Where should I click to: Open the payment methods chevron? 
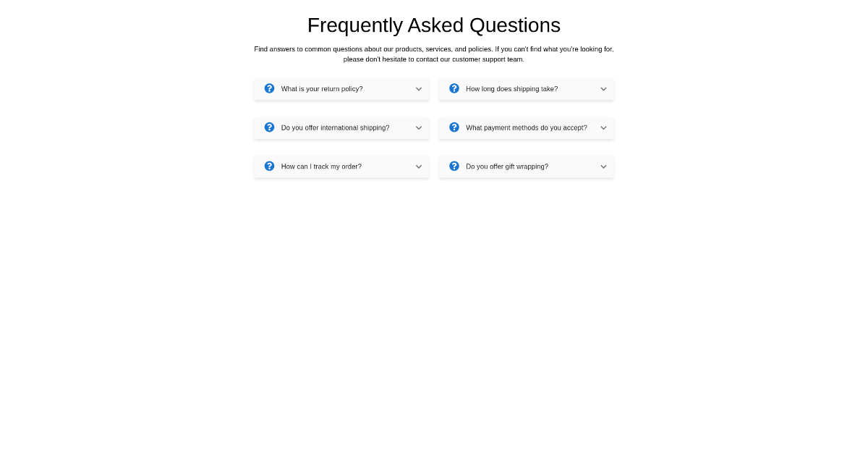(x=603, y=127)
